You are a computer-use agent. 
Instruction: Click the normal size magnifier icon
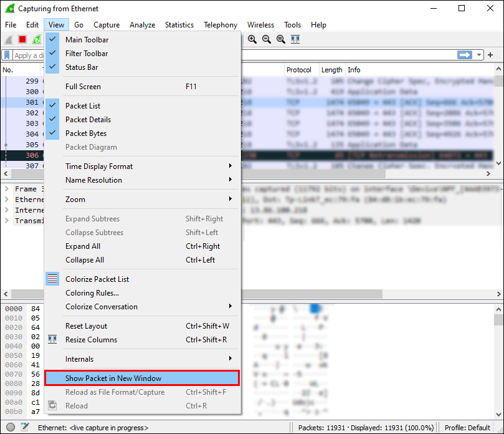tap(281, 39)
